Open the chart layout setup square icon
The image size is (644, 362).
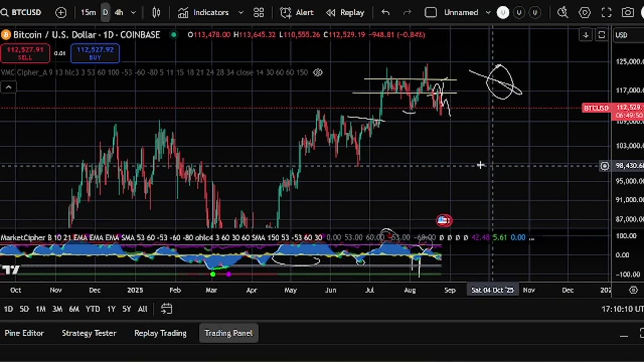pos(431,13)
